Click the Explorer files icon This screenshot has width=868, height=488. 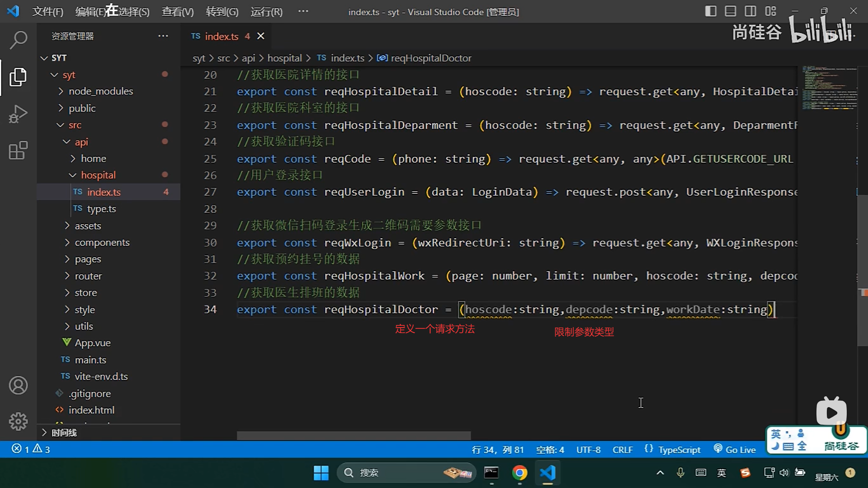(18, 77)
